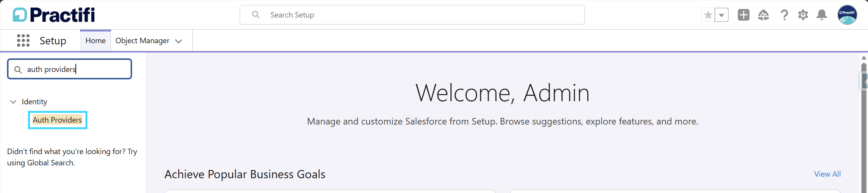
Task: Open the App Launcher dots grid
Action: pyautogui.click(x=23, y=40)
